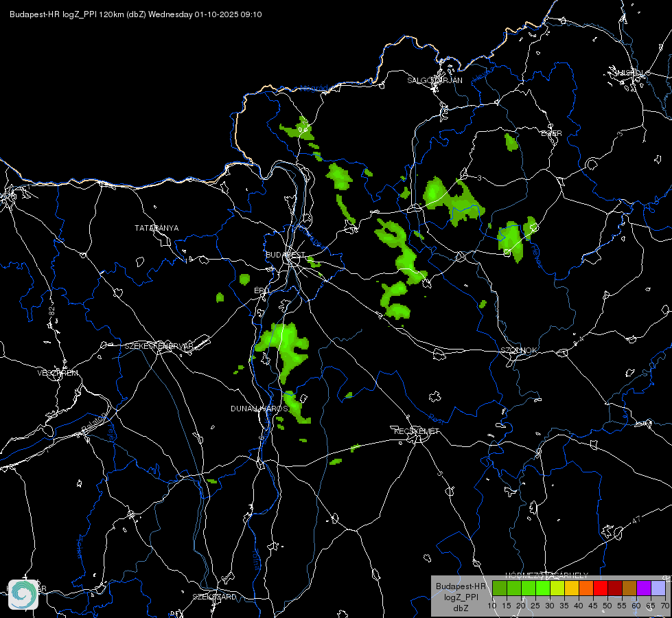Pick the 30–35 dBZ yellow-green swatch
The image size is (672, 618).
click(x=557, y=588)
